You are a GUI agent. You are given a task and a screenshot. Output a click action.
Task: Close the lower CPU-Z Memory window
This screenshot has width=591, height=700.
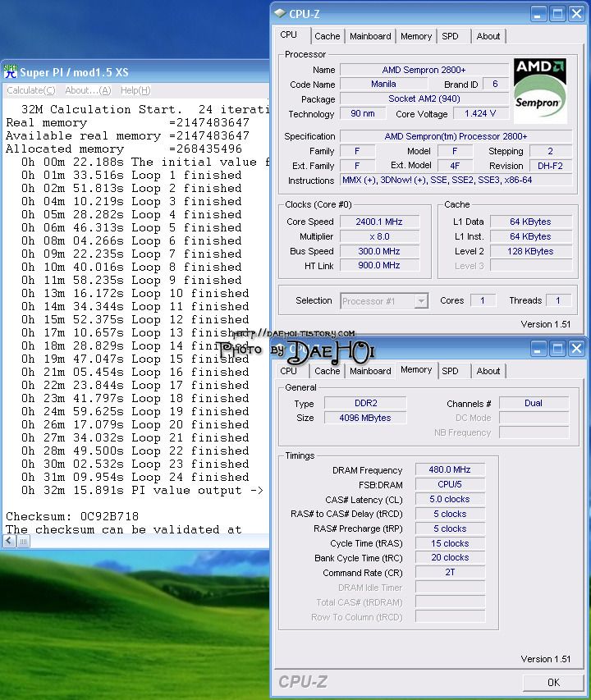tap(577, 348)
